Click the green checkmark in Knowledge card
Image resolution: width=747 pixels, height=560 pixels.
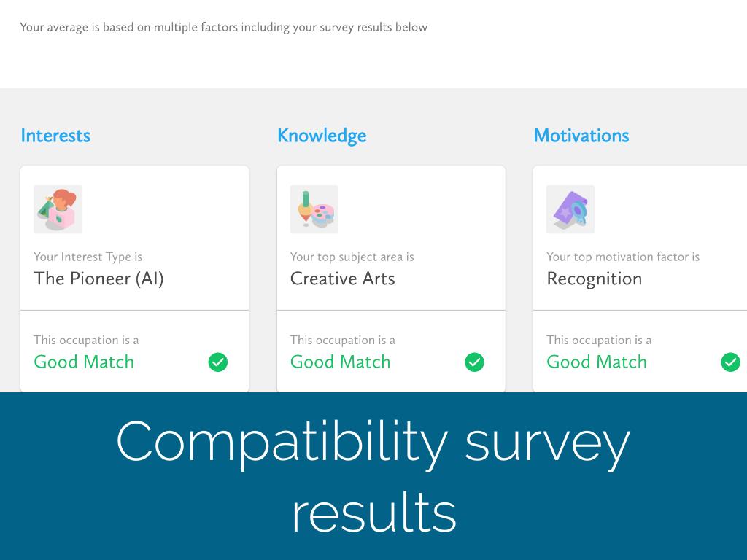(474, 362)
